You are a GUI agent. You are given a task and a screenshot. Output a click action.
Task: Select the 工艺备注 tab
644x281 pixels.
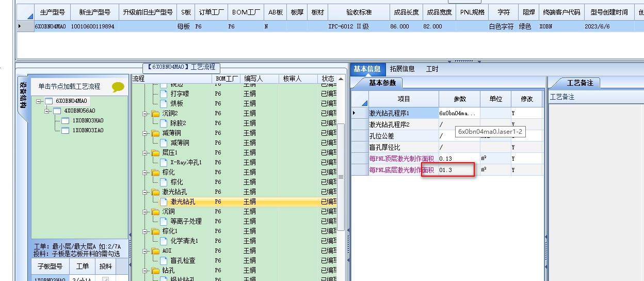tap(580, 83)
